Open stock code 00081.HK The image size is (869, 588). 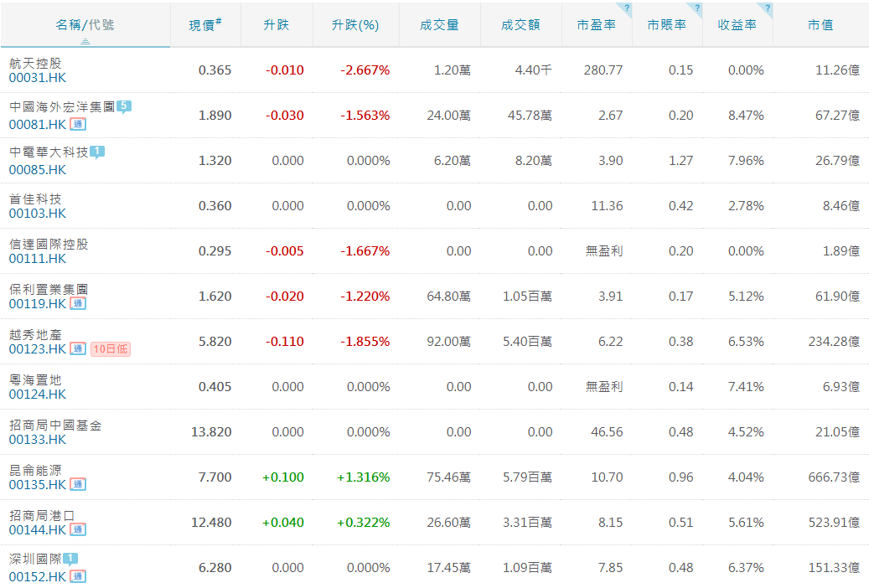click(x=37, y=125)
